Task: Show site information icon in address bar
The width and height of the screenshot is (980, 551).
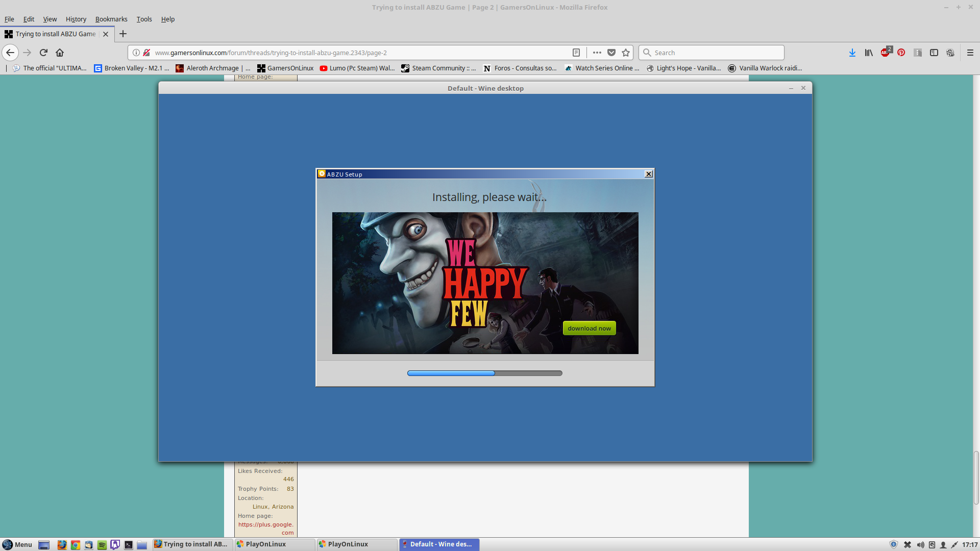Action: (136, 53)
